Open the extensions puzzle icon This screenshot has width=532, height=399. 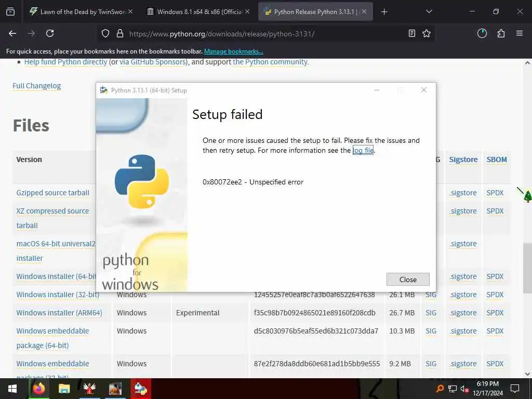point(501,33)
